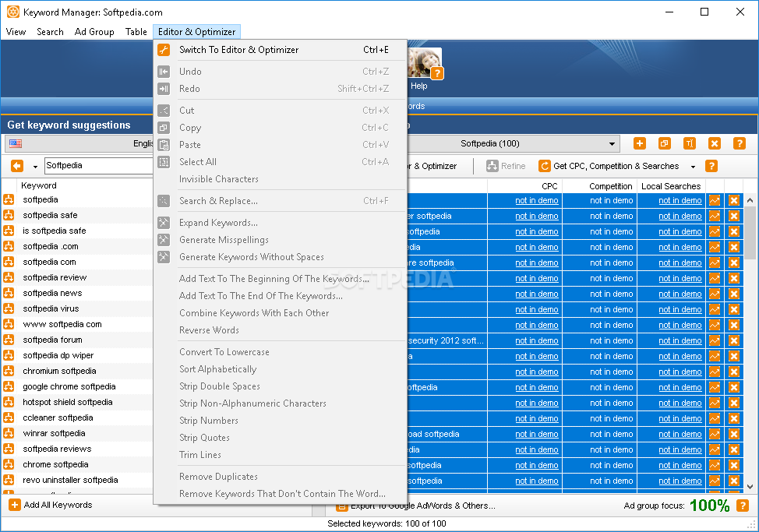Choose Select All menu entry
The width and height of the screenshot is (759, 532).
coord(281,162)
